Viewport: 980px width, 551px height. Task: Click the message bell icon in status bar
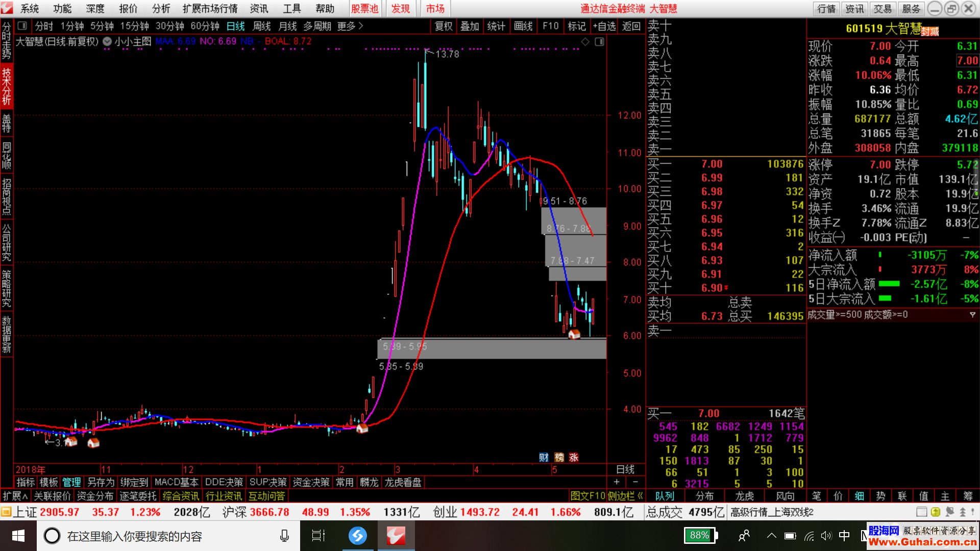949,512
